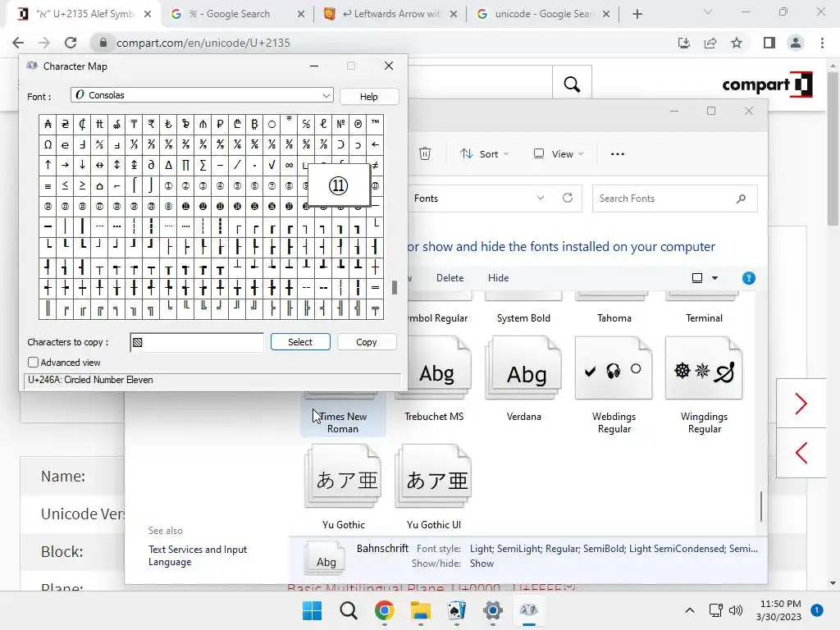The height and width of the screenshot is (630, 840).
Task: Expand the Sort dropdown in Fonts window
Action: pyautogui.click(x=484, y=153)
